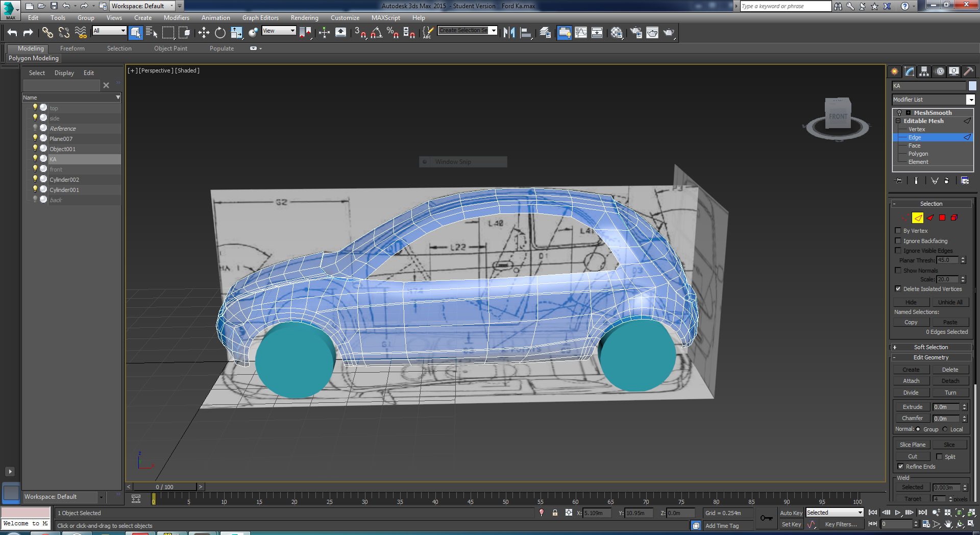Toggle the Angle Snap icon
The image size is (980, 535).
coord(377,33)
